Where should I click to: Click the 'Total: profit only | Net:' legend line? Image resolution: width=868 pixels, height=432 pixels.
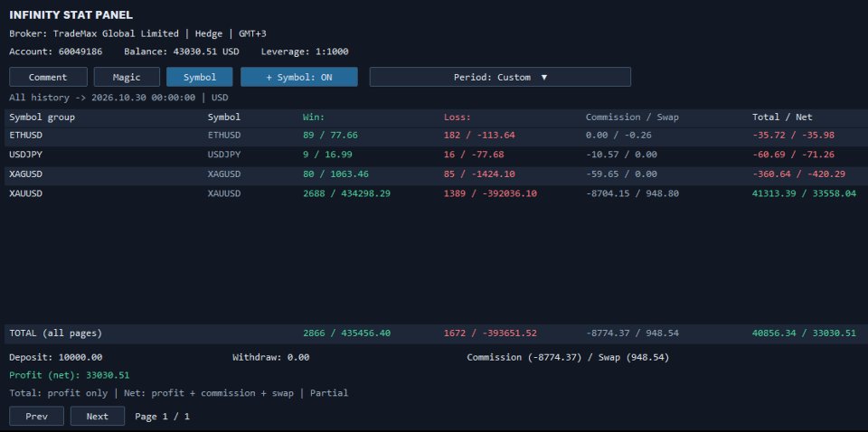(179, 393)
